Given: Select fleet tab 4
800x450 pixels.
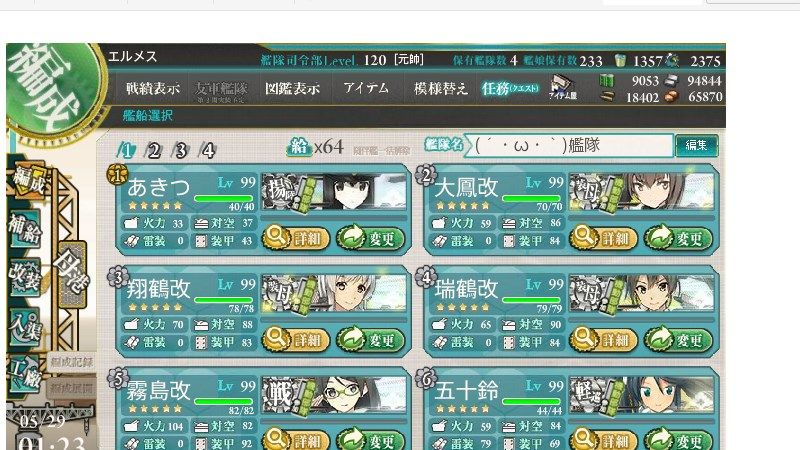Looking at the screenshot, I should [207, 151].
